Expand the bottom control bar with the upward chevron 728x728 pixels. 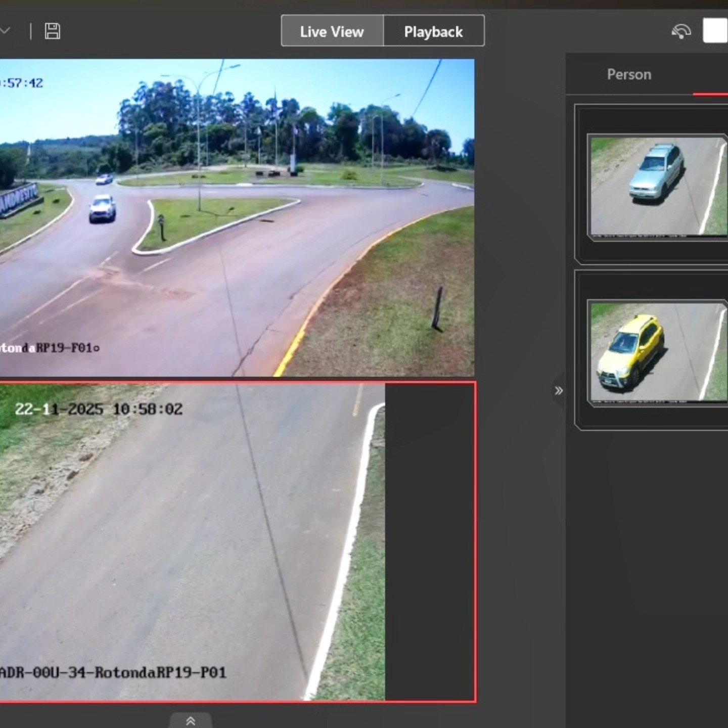[x=191, y=720]
